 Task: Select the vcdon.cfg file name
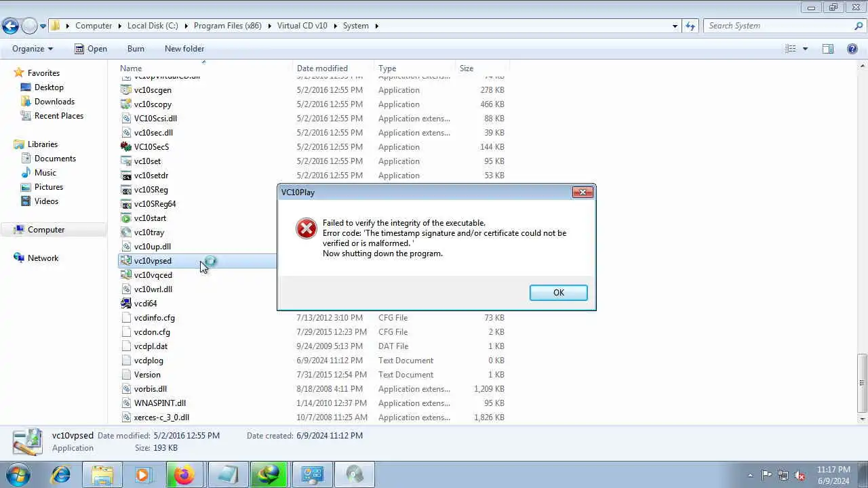click(x=152, y=331)
